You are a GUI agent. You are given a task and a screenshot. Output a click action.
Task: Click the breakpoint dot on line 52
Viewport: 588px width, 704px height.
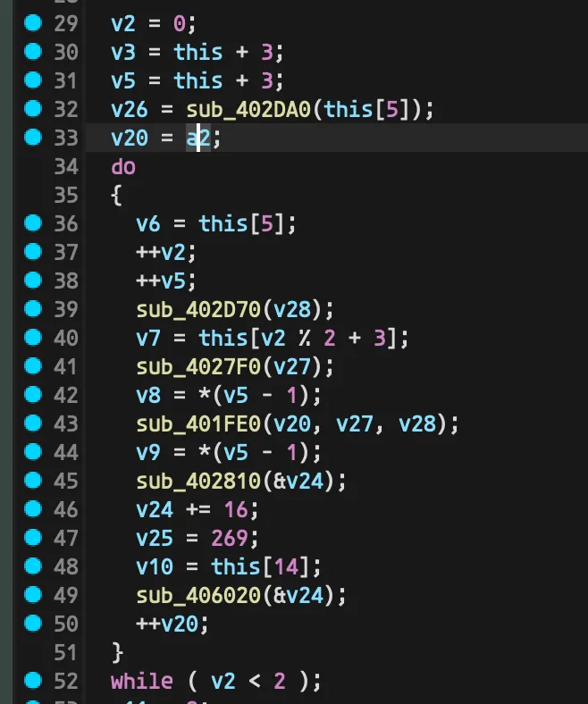(33, 680)
